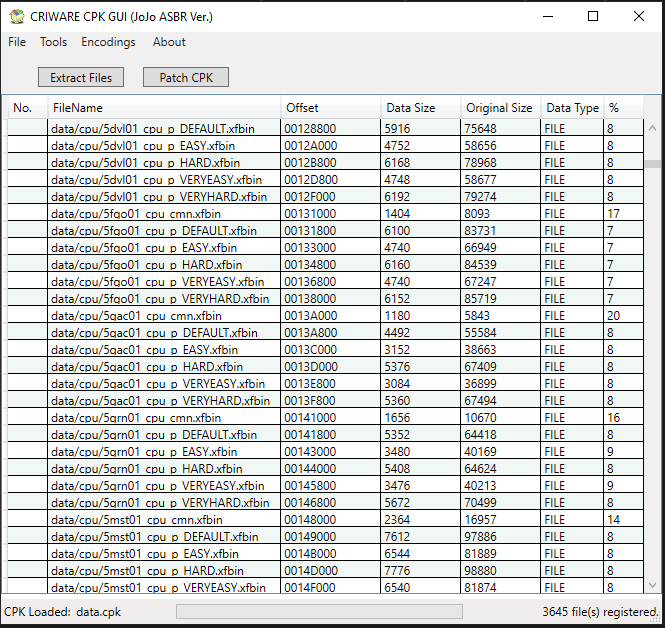Click the Offset column header
The width and height of the screenshot is (665, 628).
click(x=331, y=108)
